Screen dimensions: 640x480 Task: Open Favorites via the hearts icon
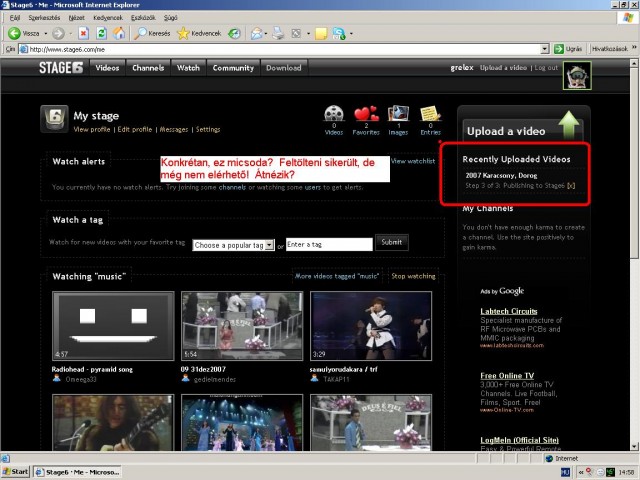[367, 115]
